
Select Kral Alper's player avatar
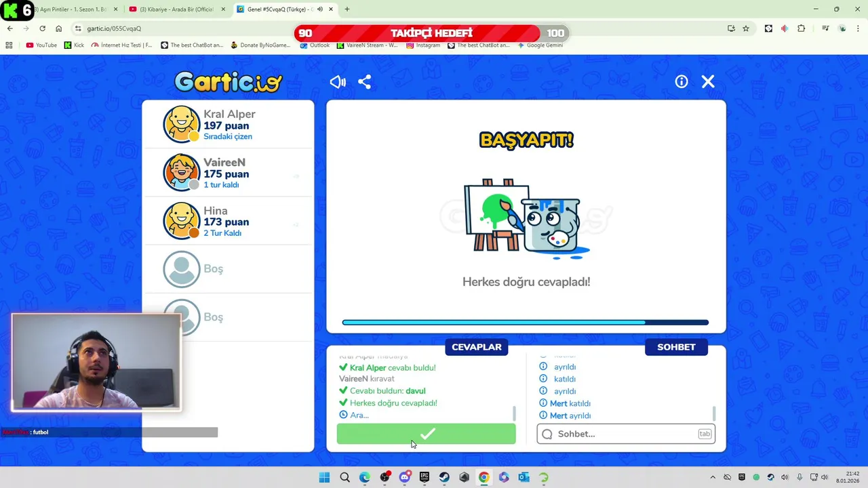point(181,124)
